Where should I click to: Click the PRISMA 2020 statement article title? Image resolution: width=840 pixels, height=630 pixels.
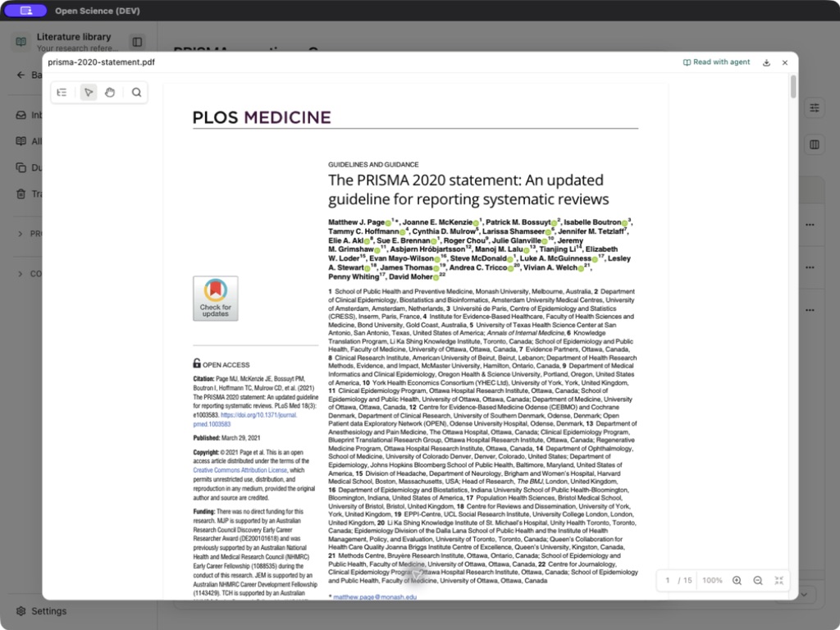click(x=468, y=189)
